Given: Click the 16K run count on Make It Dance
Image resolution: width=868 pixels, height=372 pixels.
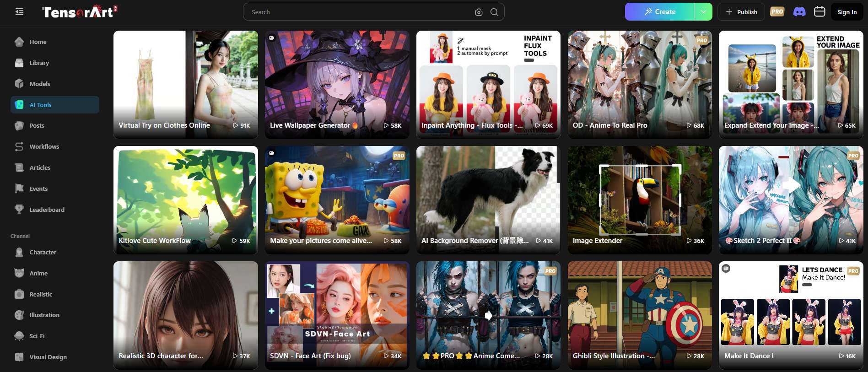Looking at the screenshot, I should point(847,356).
